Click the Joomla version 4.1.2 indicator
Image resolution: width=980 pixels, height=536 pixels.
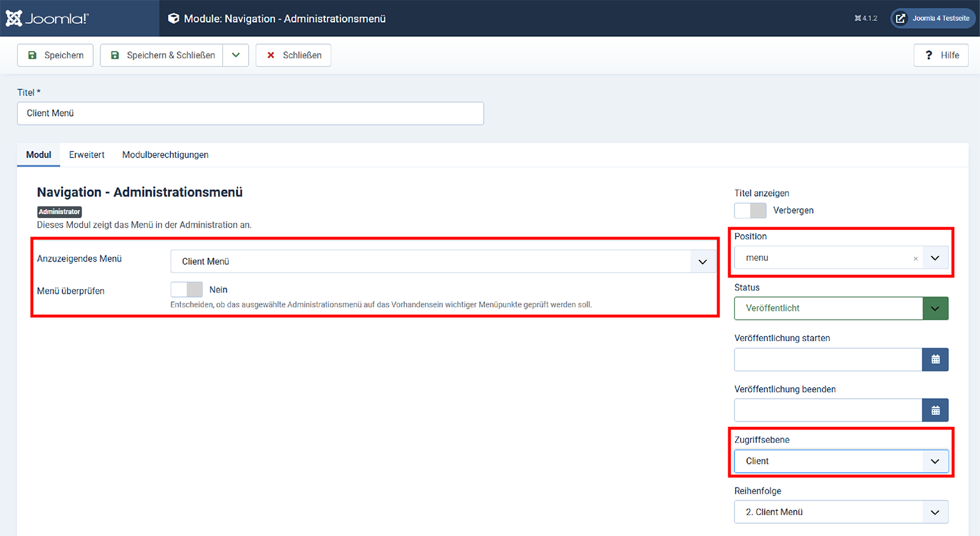(865, 18)
